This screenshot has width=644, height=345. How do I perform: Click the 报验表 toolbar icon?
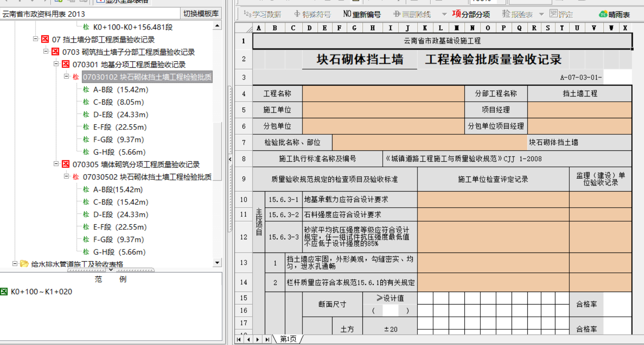point(517,14)
